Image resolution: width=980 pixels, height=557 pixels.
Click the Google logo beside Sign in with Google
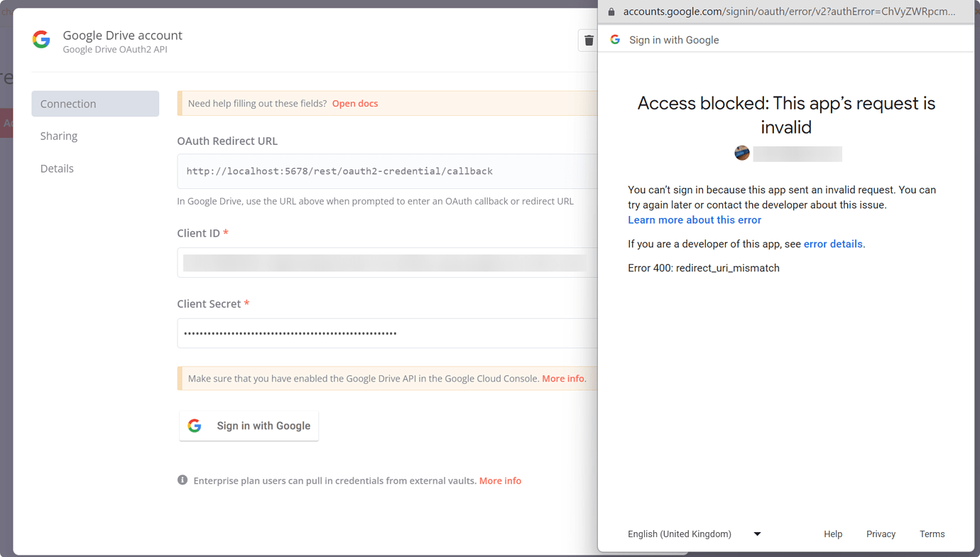click(x=615, y=39)
